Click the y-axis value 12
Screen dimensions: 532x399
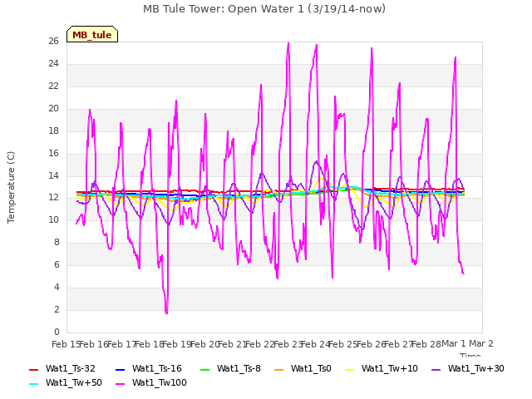point(53,198)
